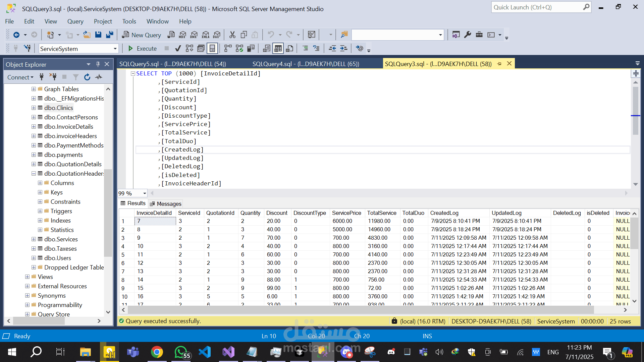Click the MDX query icon

(x=182, y=35)
